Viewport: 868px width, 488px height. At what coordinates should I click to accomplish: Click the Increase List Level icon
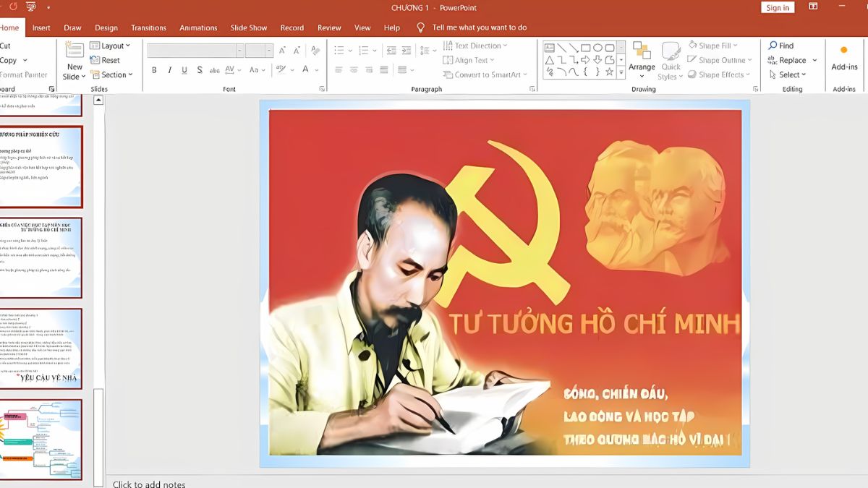click(x=406, y=51)
